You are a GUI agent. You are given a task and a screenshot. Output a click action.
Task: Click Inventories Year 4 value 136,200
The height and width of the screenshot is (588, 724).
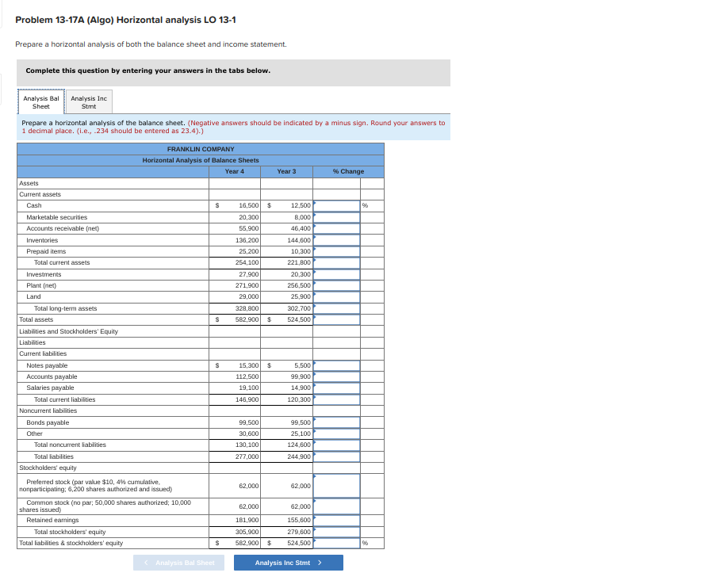pyautogui.click(x=247, y=240)
